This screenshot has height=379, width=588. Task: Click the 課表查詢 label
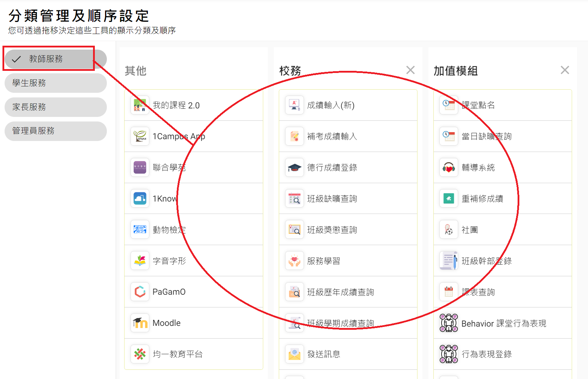pos(478,292)
